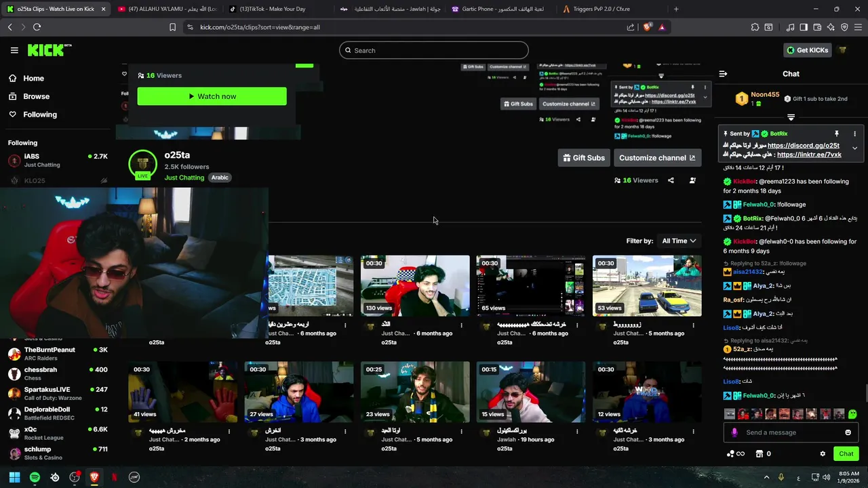Click Get KICKs button
The image size is (868, 488).
[x=807, y=50]
